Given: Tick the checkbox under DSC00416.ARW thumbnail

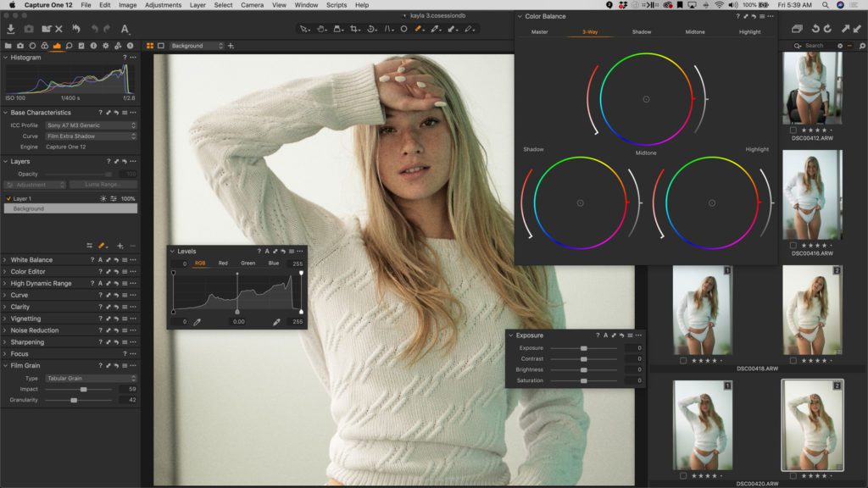Looking at the screenshot, I should (793, 246).
